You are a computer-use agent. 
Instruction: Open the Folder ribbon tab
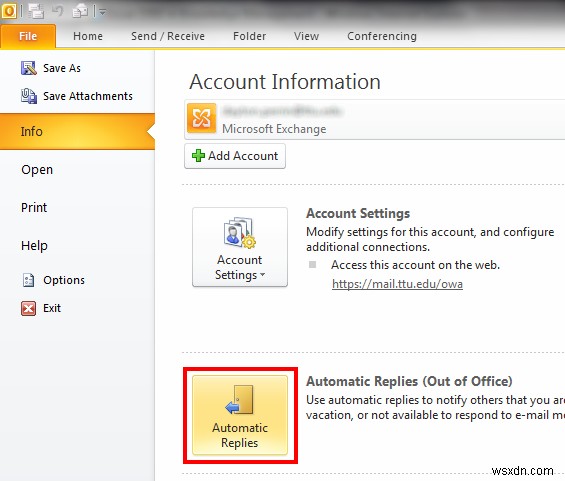click(x=249, y=36)
